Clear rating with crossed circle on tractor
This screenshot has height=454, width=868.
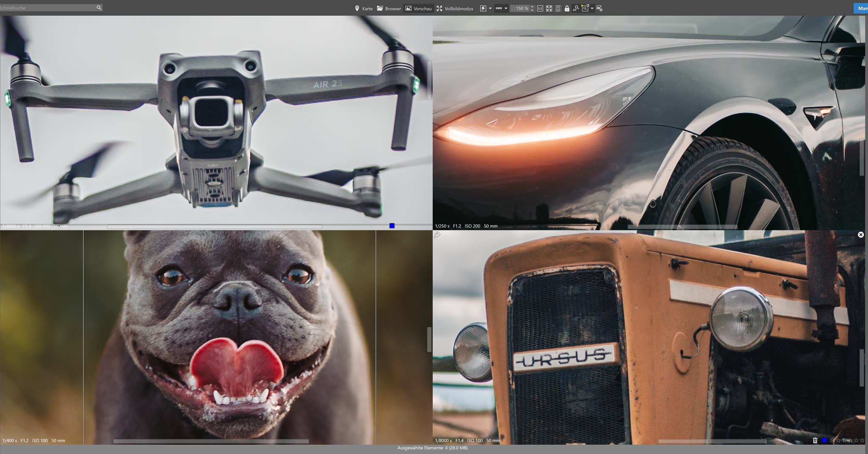point(832,440)
